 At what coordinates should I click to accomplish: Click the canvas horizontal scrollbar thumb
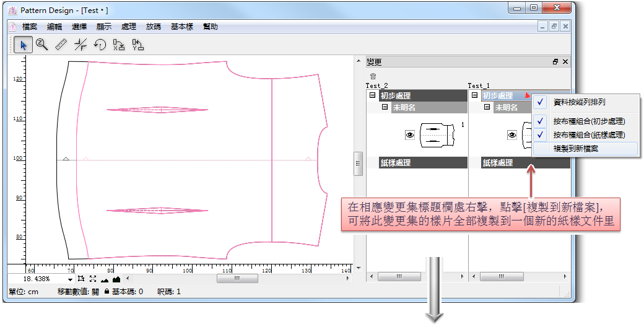coord(237,279)
